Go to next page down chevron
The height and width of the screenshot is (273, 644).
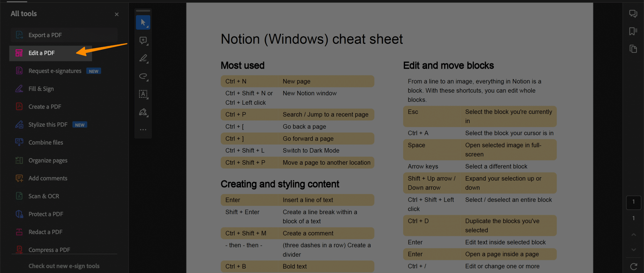click(x=634, y=250)
